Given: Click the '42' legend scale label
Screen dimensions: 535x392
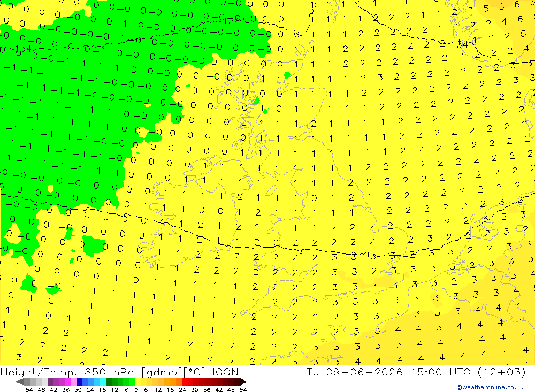Looking at the screenshot, I should click(219, 390).
